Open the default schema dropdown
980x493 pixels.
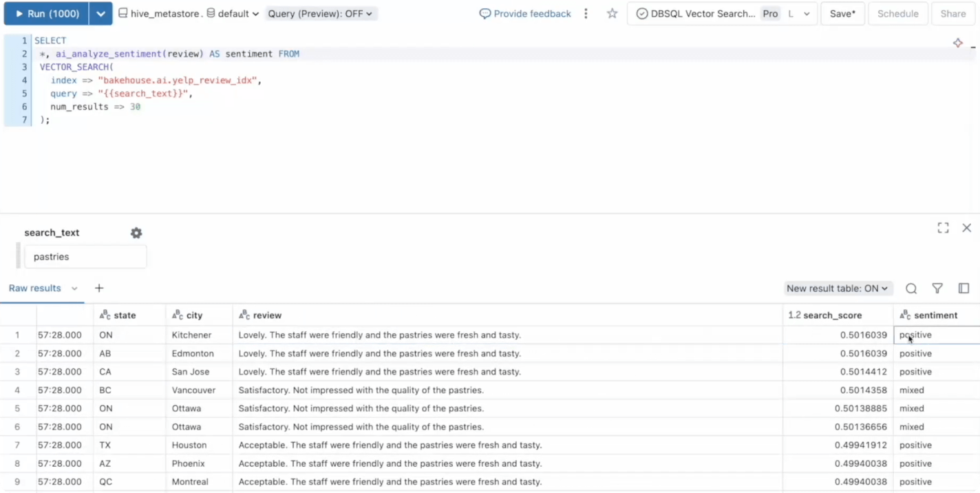(233, 14)
